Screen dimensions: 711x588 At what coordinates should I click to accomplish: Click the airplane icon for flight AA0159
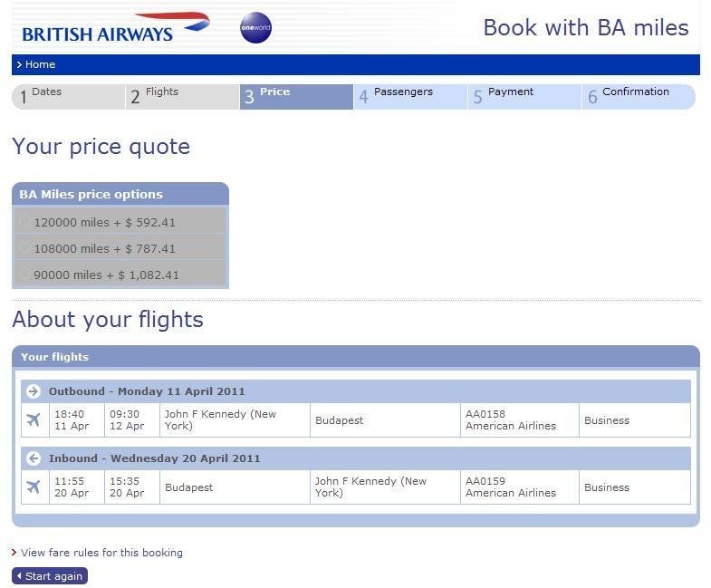[x=34, y=487]
